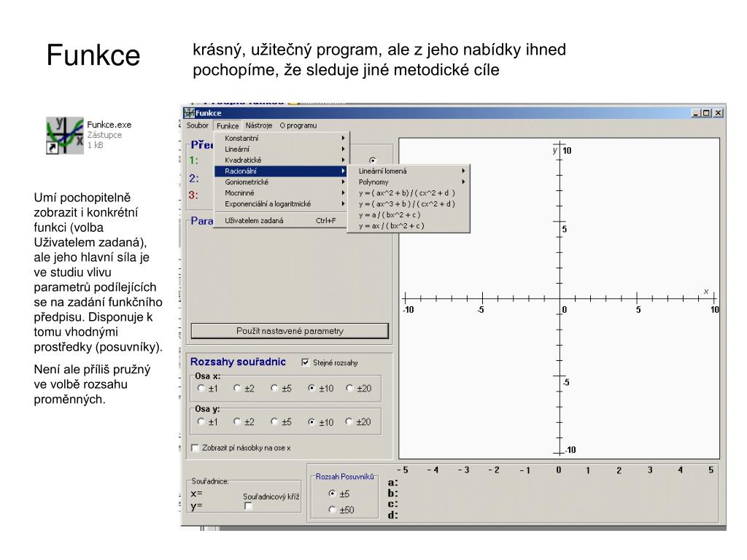This screenshot has width=747, height=560.
Task: Expand the Konstantní submenu
Action: tap(281, 138)
